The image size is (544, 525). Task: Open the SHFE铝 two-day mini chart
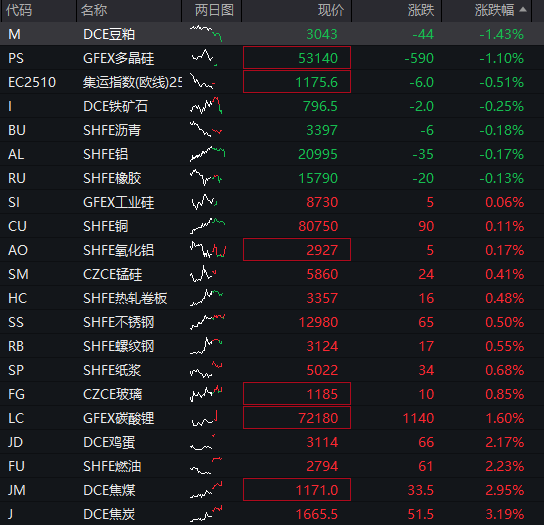(207, 154)
